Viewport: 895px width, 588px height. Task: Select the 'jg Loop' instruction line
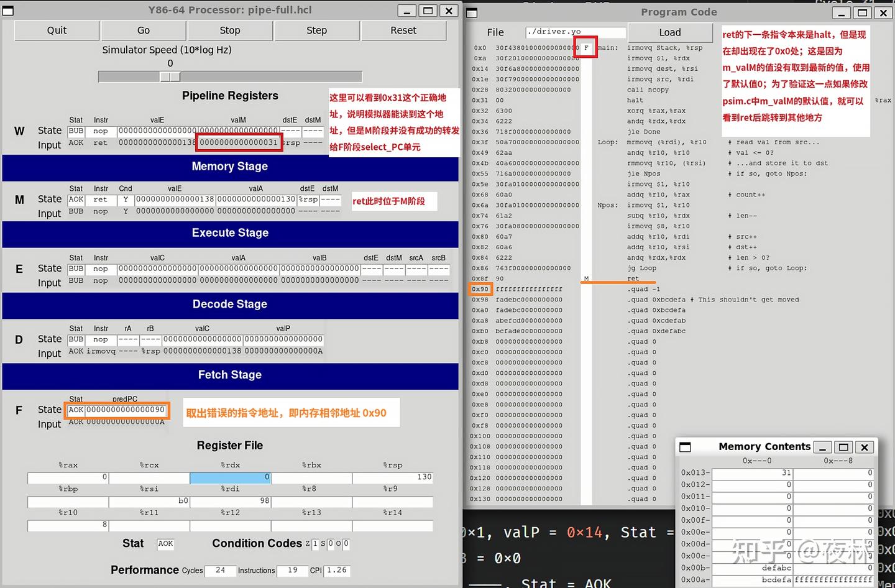[x=642, y=269]
